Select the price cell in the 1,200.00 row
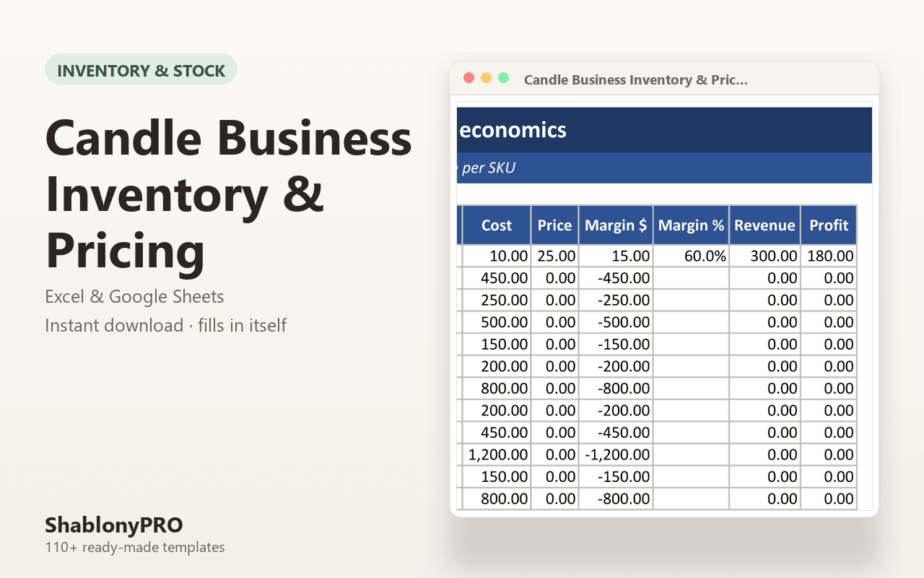 coord(554,454)
